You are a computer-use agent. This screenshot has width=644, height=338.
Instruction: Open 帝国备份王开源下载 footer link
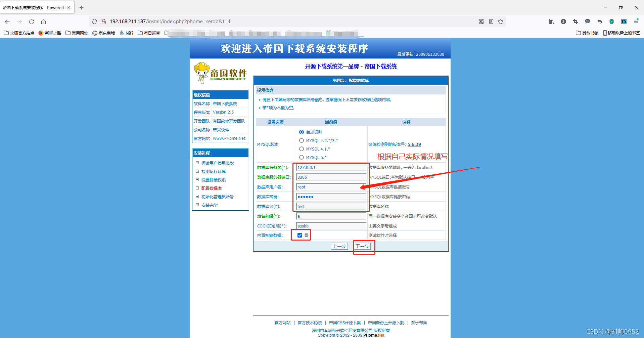386,323
